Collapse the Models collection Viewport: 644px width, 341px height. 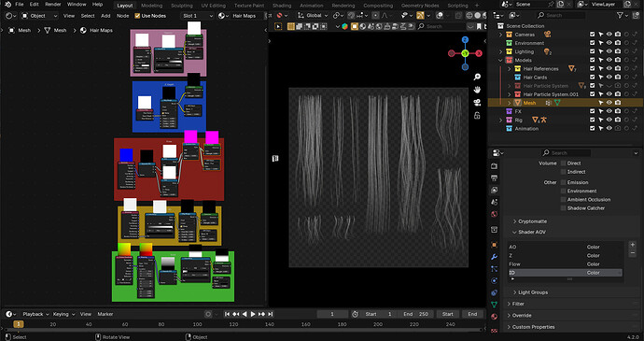pos(500,60)
